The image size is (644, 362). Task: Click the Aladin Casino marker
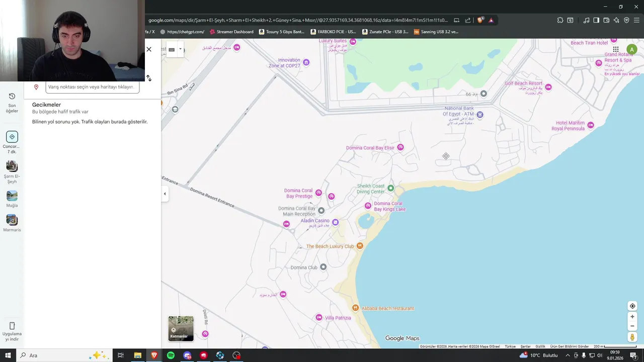336,222
